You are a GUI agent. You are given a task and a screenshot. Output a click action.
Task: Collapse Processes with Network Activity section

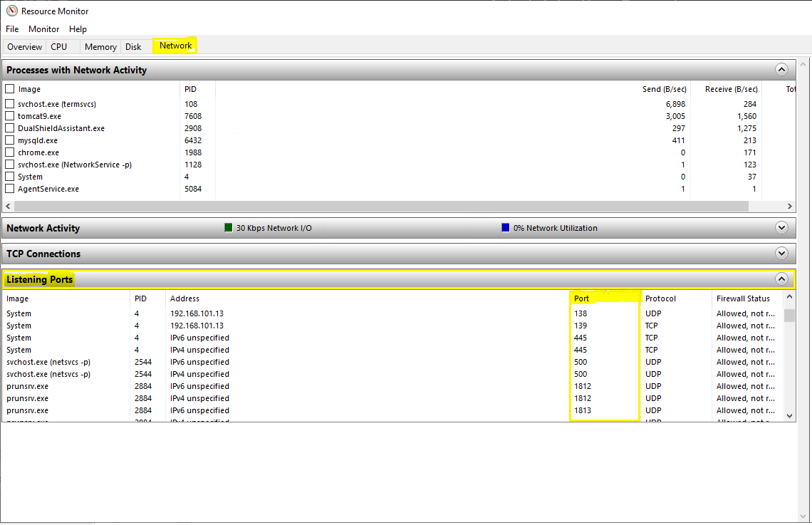tap(781, 70)
